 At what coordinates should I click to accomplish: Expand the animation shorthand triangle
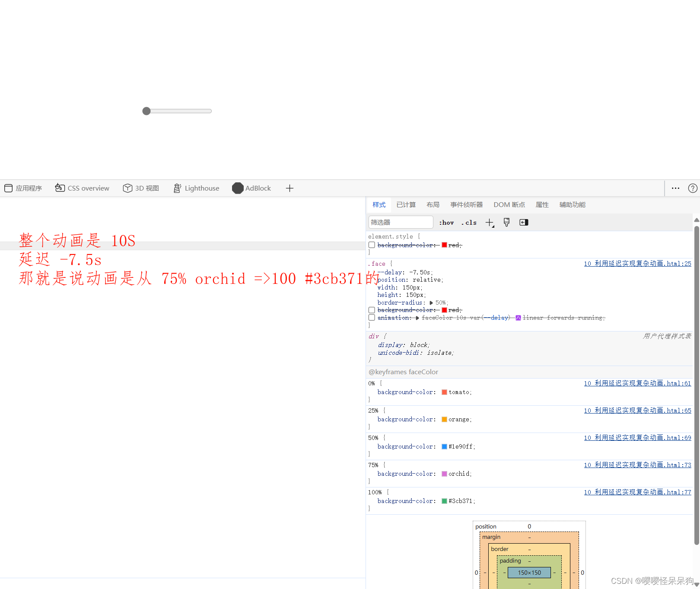coord(417,318)
